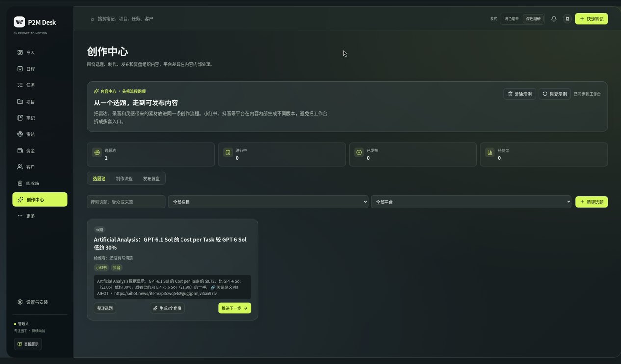Screen dimensions: 621x364
Task: Click 整理选题 on the topic card
Action: (105, 308)
